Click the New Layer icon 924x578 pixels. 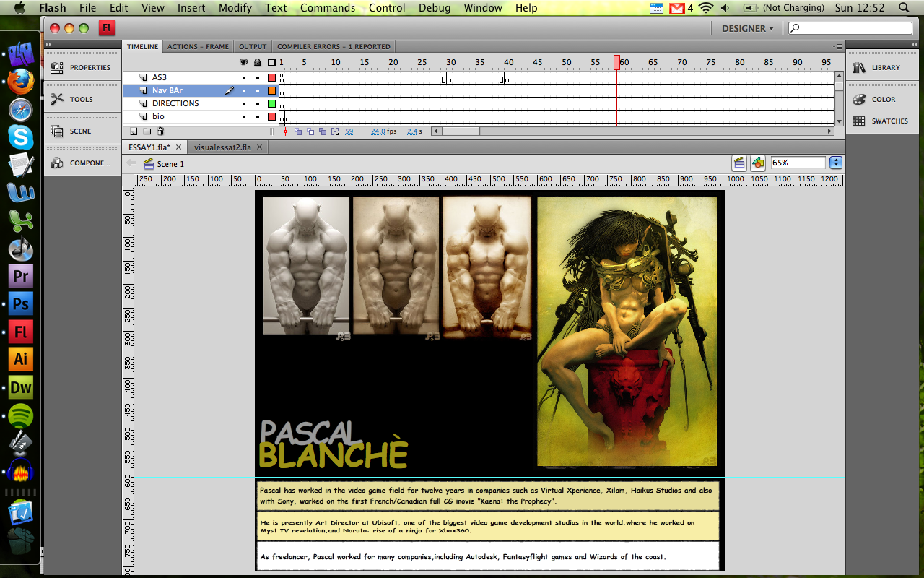[x=134, y=131]
